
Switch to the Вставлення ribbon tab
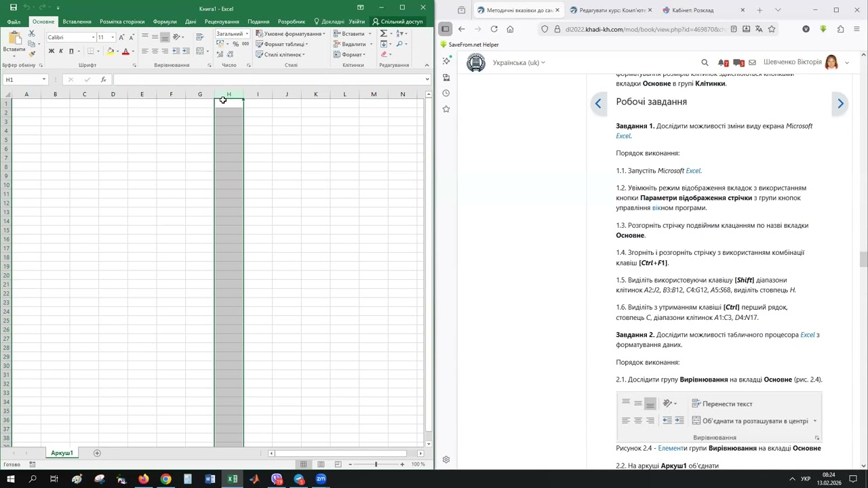77,22
